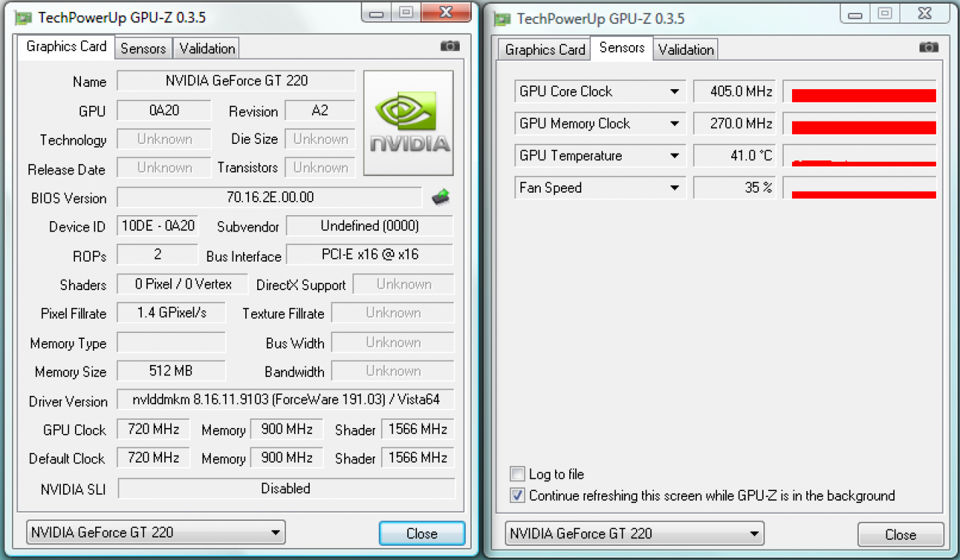960x560 pixels.
Task: Click the NVIDIA SLI Disabled field
Action: point(286,488)
